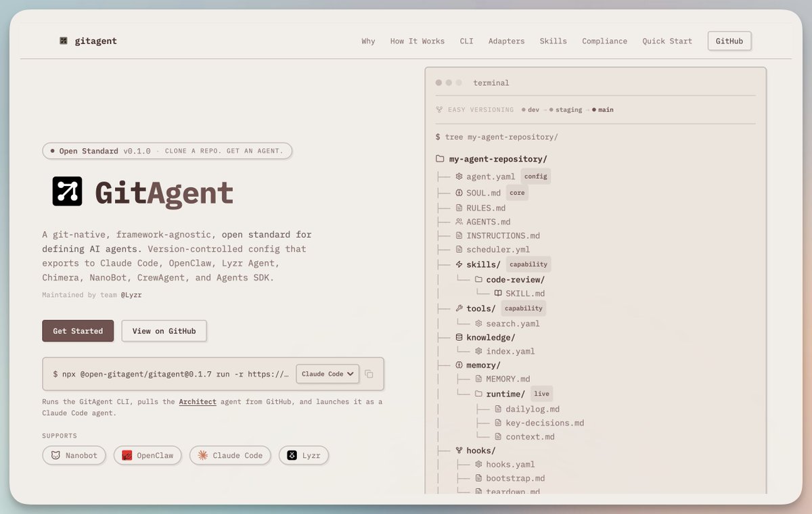Click the scheduler.yml file name

click(499, 250)
